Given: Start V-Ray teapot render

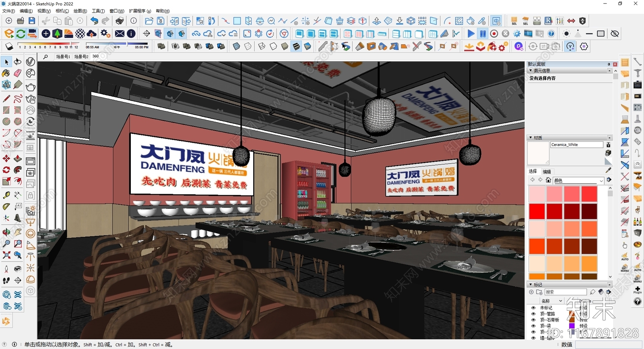Looking at the screenshot, I should point(31,87).
